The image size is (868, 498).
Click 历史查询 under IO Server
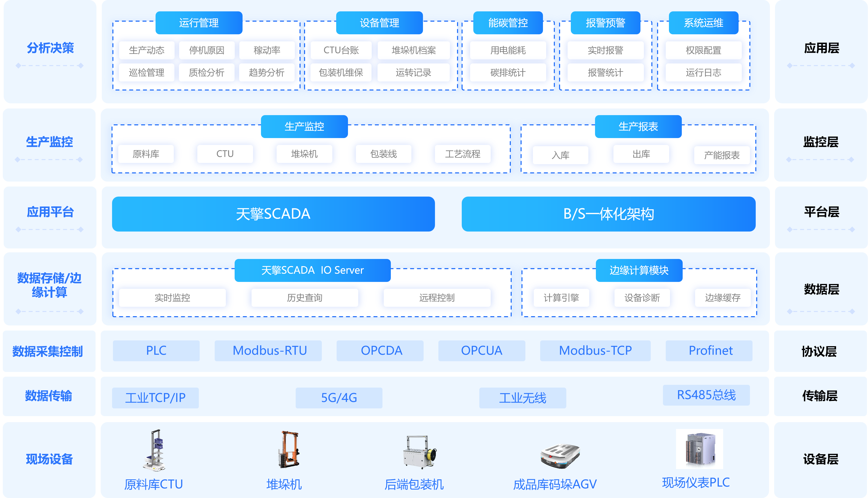coord(305,298)
